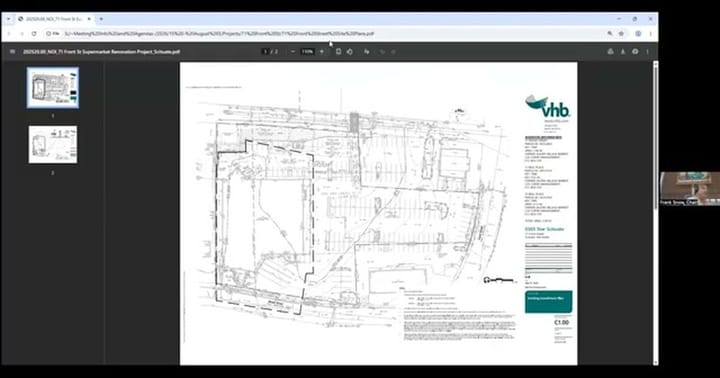Zoom out with the minus icon

tap(293, 51)
